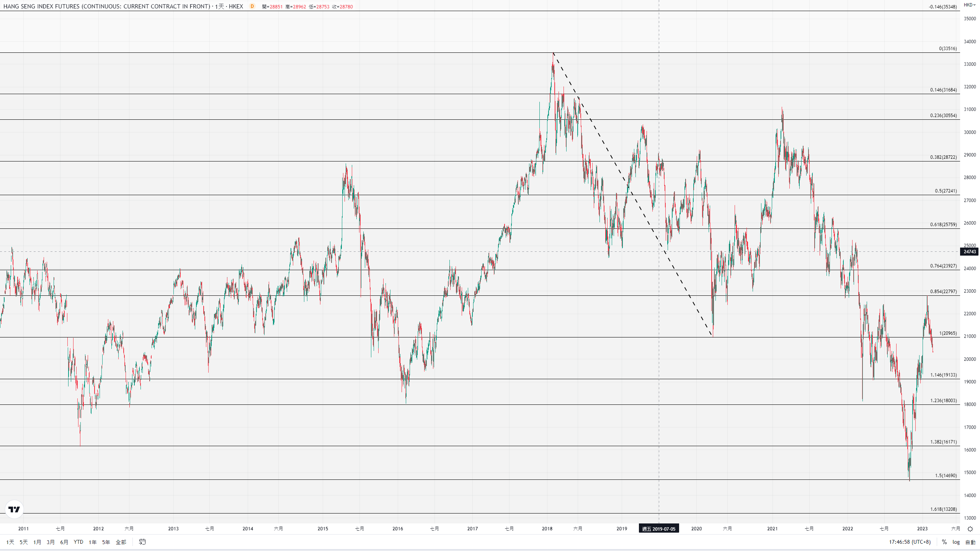Toggle percent scale mode
The image size is (980, 551).
coord(944,542)
